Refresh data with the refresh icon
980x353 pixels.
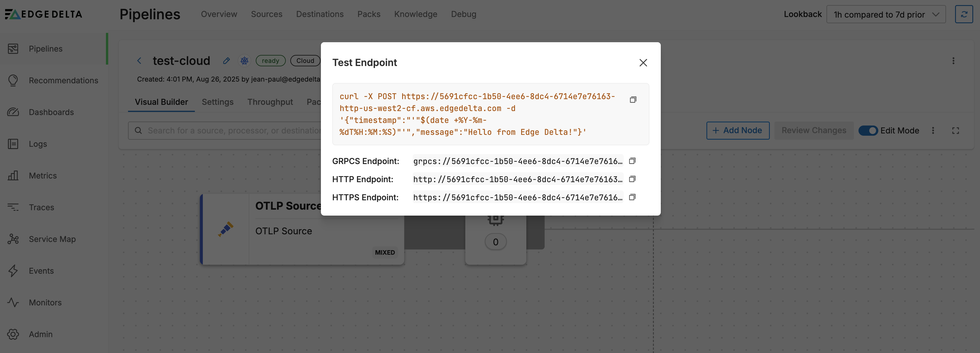tap(964, 14)
